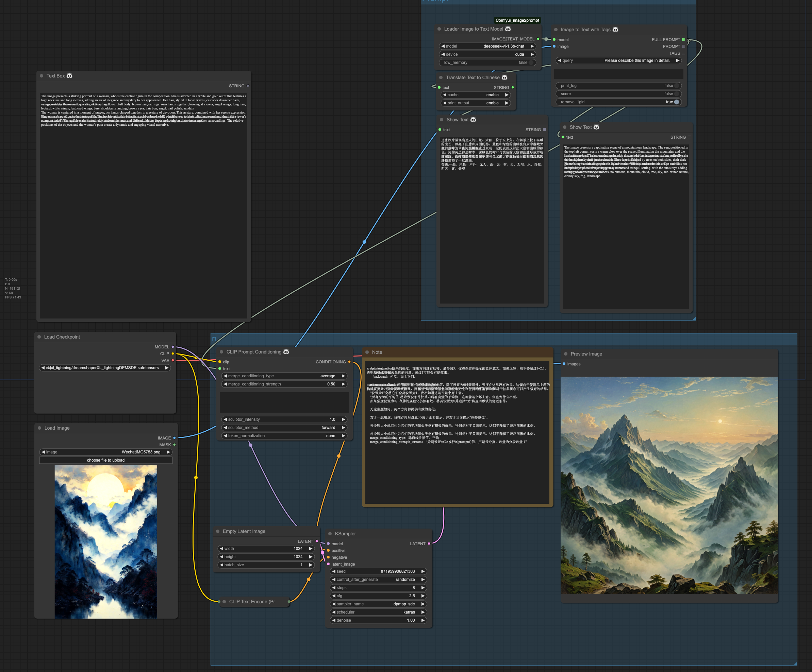
Task: Click the Load Checkpoint collapse dot
Action: pos(39,337)
